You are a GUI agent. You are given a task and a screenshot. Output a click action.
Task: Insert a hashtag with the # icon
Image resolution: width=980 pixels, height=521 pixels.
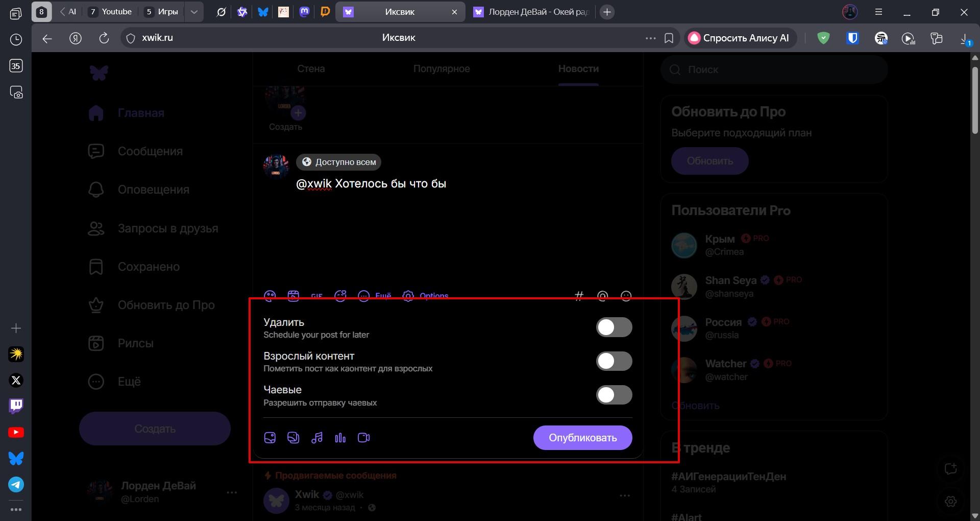pyautogui.click(x=579, y=296)
